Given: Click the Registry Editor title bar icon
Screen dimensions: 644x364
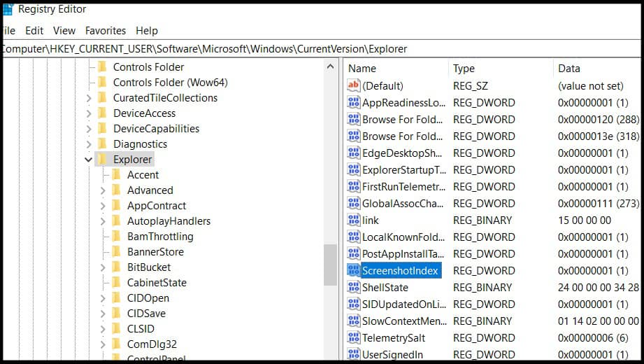Looking at the screenshot, I should (8, 9).
